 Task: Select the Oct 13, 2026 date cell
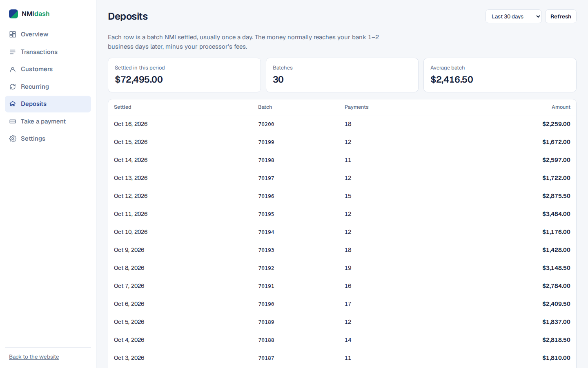tap(131, 178)
